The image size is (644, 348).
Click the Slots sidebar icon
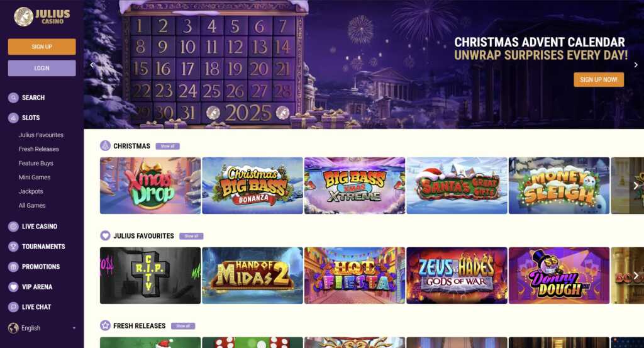[13, 118]
